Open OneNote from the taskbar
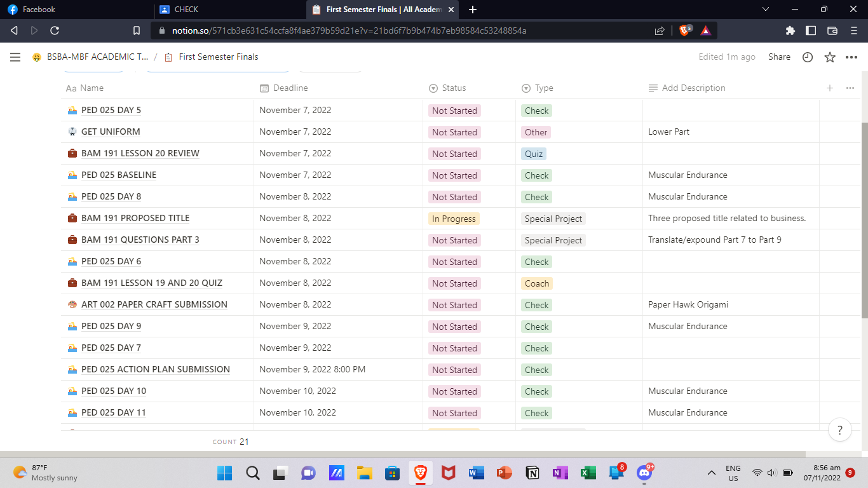868x488 pixels. (560, 473)
